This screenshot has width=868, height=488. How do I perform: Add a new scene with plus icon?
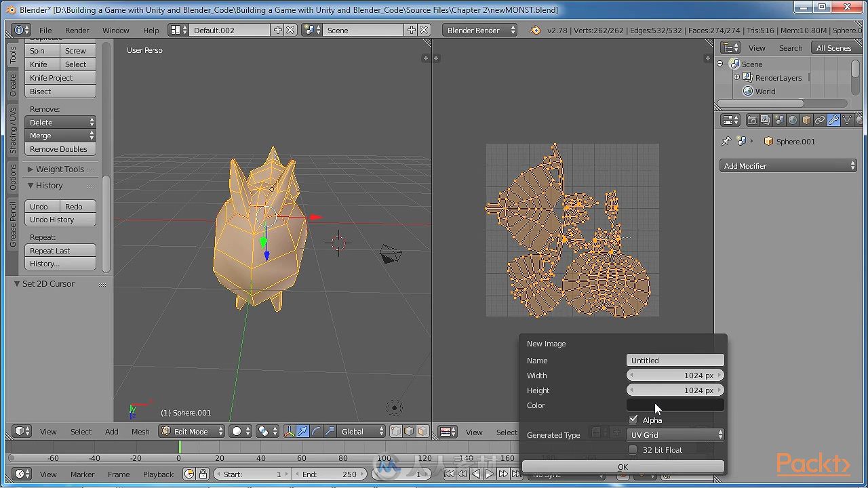(x=412, y=30)
